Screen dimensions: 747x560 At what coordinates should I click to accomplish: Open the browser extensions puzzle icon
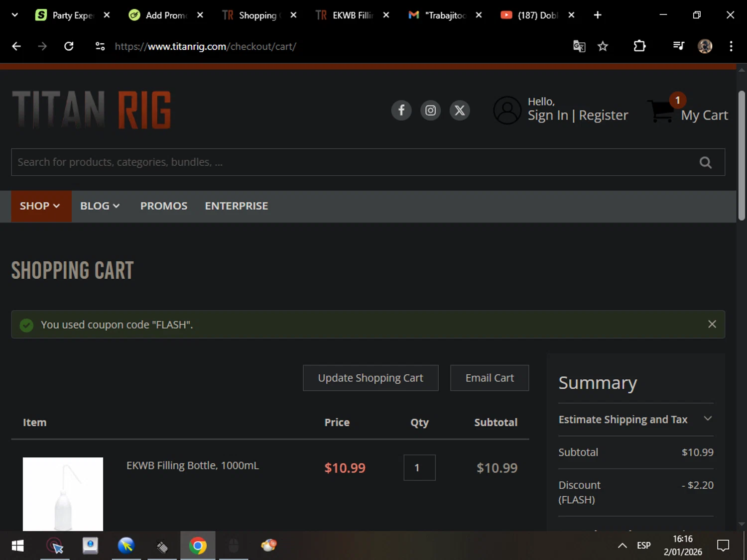click(639, 46)
